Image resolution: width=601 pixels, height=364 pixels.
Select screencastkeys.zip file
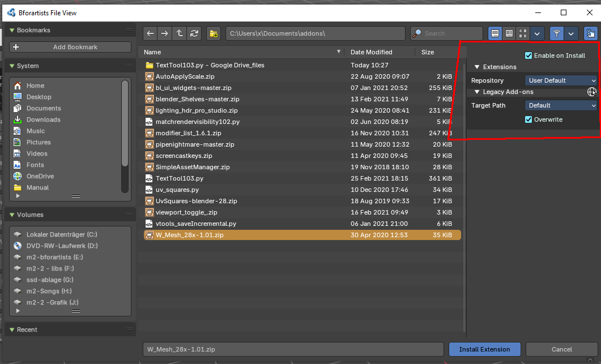(x=302, y=156)
